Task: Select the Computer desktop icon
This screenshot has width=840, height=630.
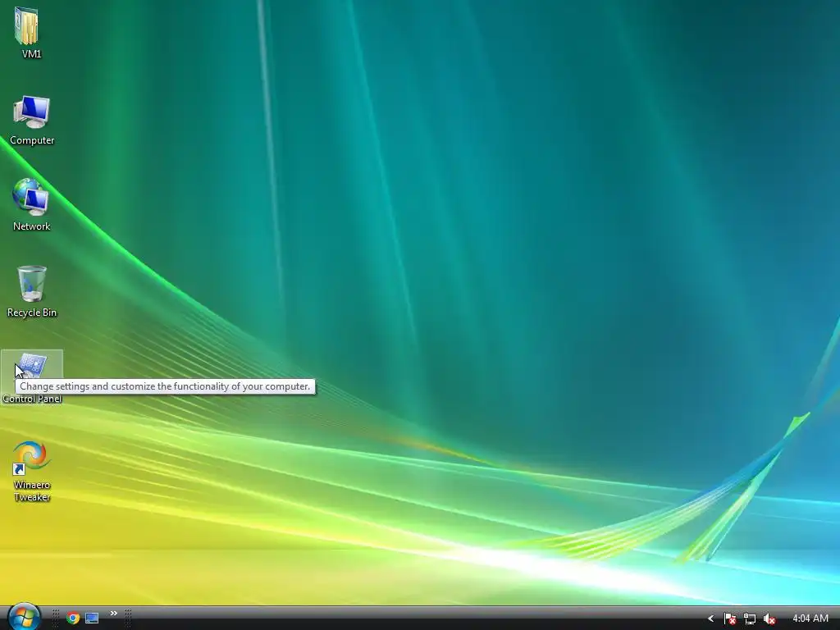Action: click(32, 112)
